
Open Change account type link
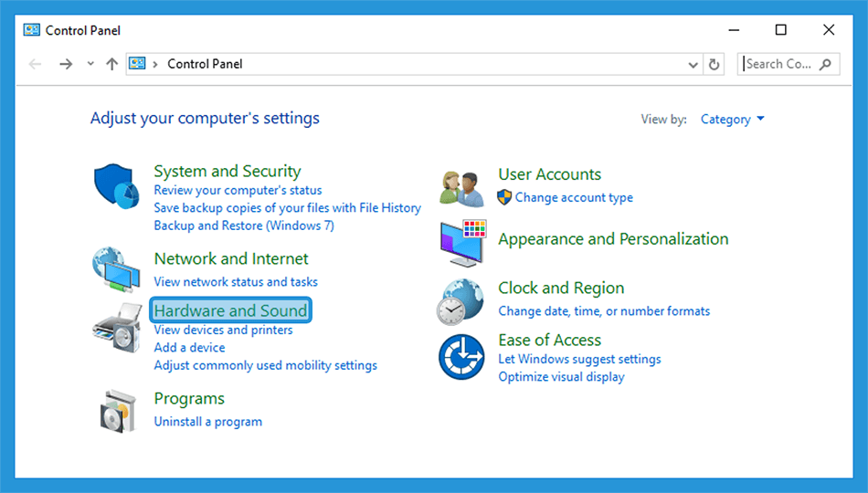pos(574,197)
